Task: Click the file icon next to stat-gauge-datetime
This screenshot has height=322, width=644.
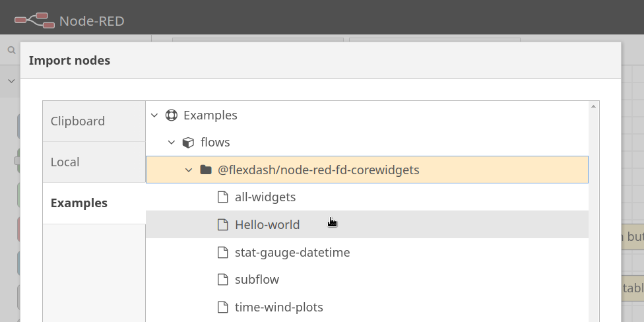Action: (222, 252)
